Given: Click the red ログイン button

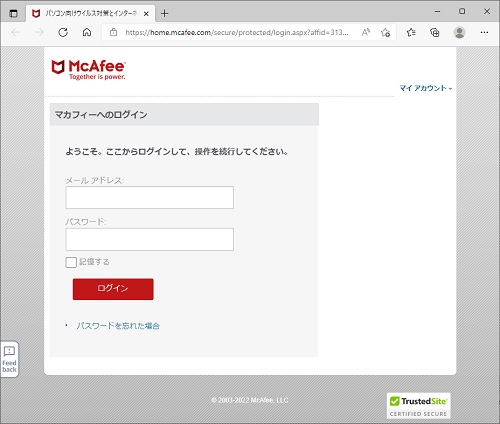Looking at the screenshot, I should [113, 289].
